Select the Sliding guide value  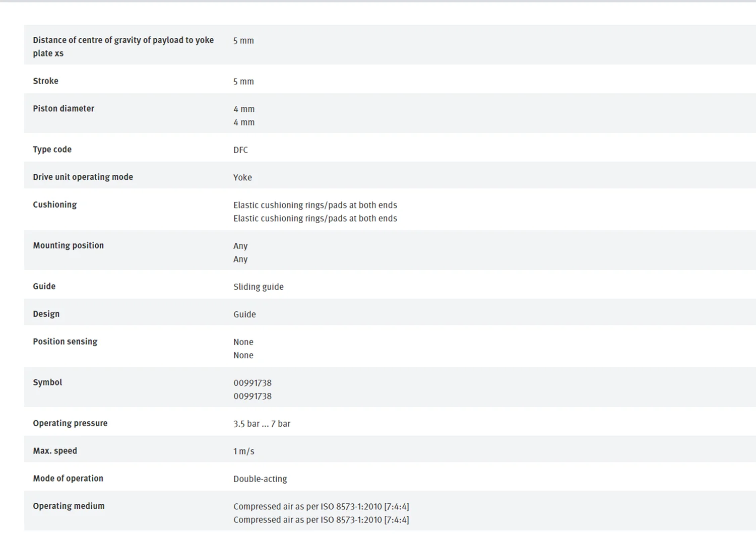258,287
